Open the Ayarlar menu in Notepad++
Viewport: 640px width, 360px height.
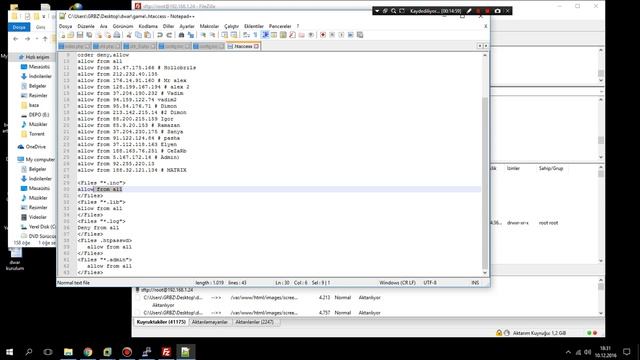(x=187, y=26)
